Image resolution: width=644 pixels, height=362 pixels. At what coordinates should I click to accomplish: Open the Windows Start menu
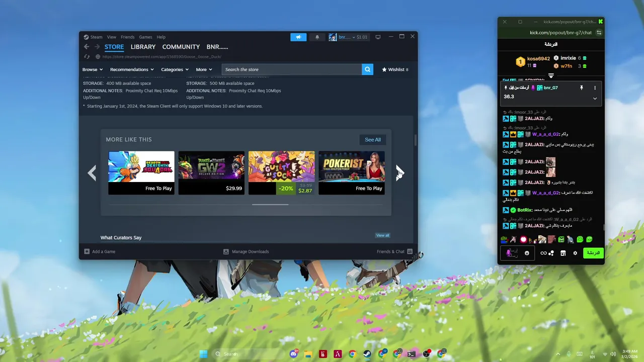coord(203,354)
